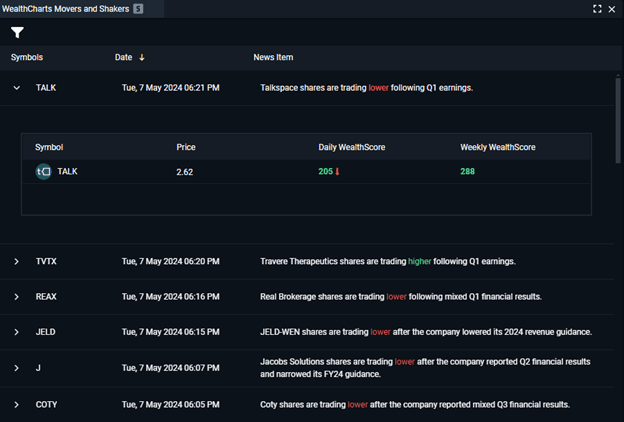Click the Price header in detail table
624x422 pixels.
[186, 147]
